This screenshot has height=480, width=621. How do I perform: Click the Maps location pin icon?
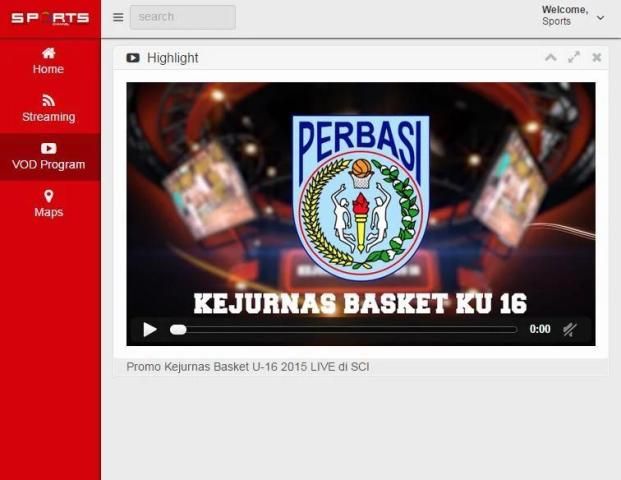pos(48,196)
